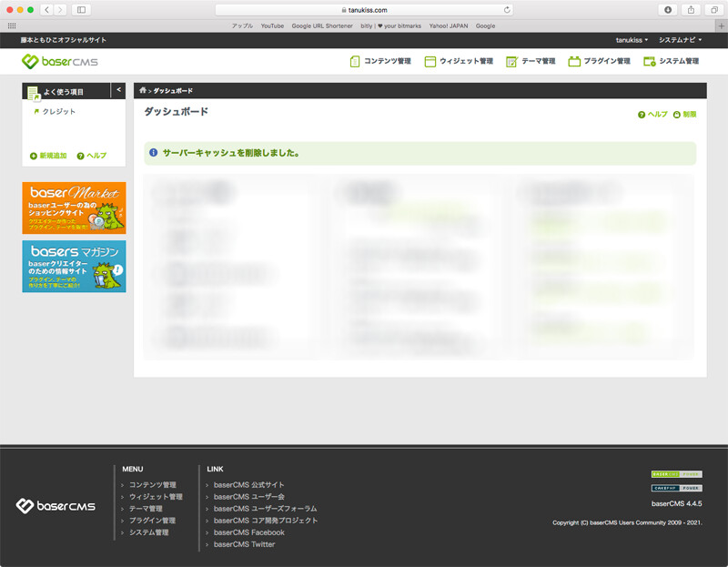Screen dimensions: 728x567
Task: Open ウィジェット管理 in the top navigation
Action: tap(459, 61)
